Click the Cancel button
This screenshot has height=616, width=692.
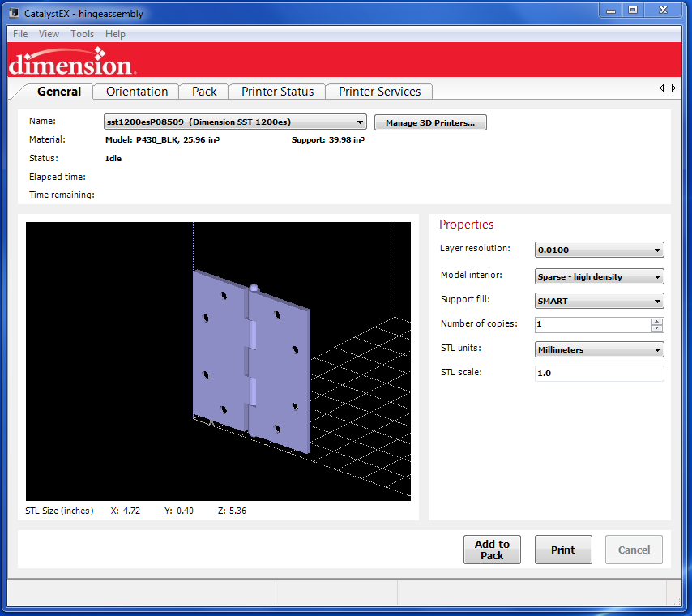634,550
